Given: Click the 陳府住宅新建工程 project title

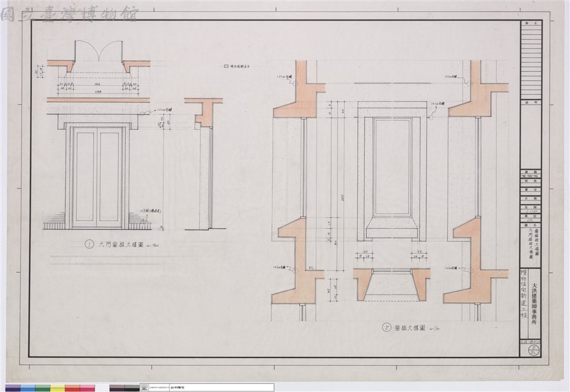Looking at the screenshot, I should (524, 294).
